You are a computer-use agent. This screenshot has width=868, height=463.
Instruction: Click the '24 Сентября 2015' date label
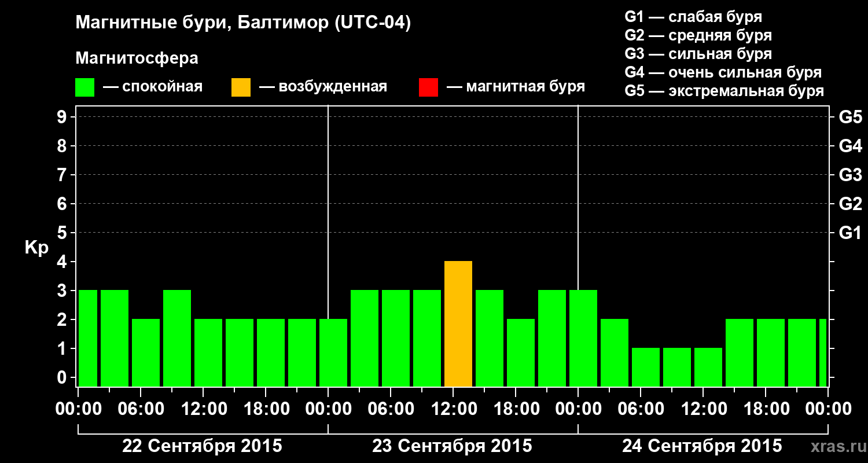(702, 446)
